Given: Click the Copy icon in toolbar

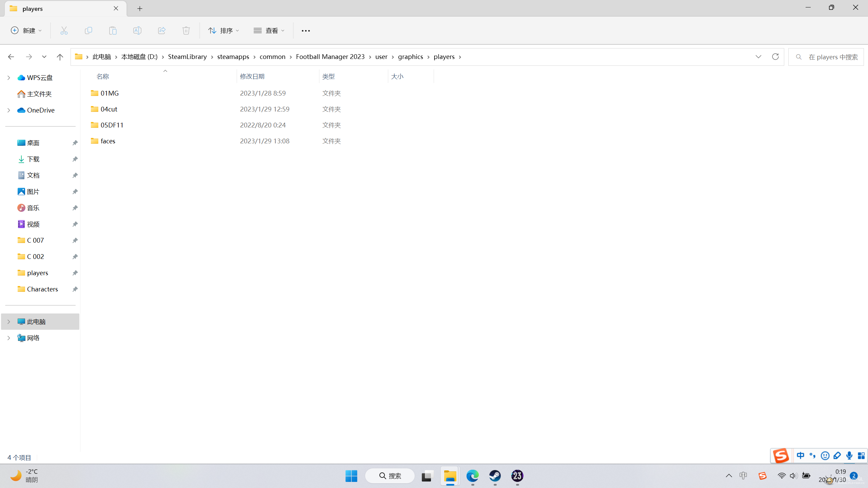Looking at the screenshot, I should [x=88, y=30].
